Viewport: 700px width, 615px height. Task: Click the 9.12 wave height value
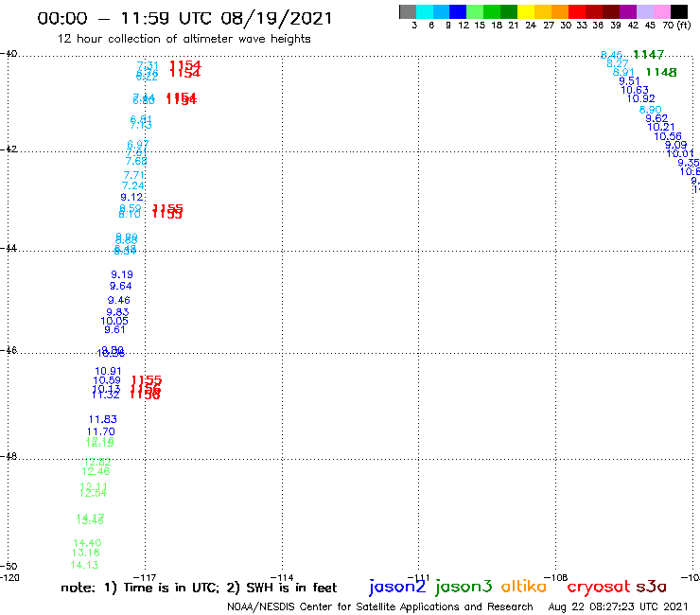(x=131, y=197)
